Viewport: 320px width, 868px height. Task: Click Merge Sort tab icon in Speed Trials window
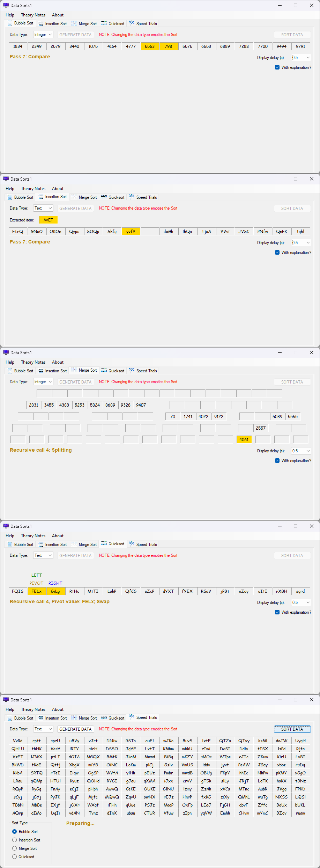coord(74,718)
